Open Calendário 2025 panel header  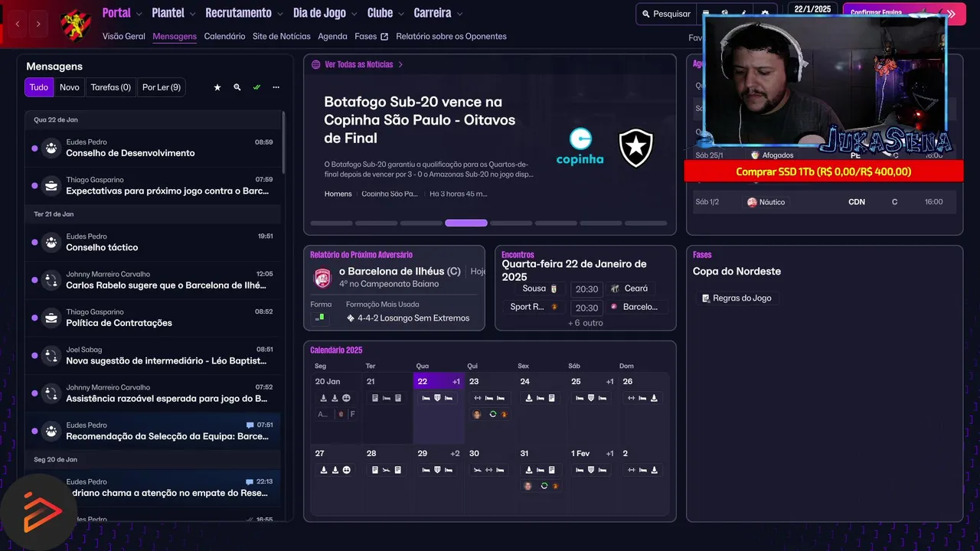tap(336, 350)
